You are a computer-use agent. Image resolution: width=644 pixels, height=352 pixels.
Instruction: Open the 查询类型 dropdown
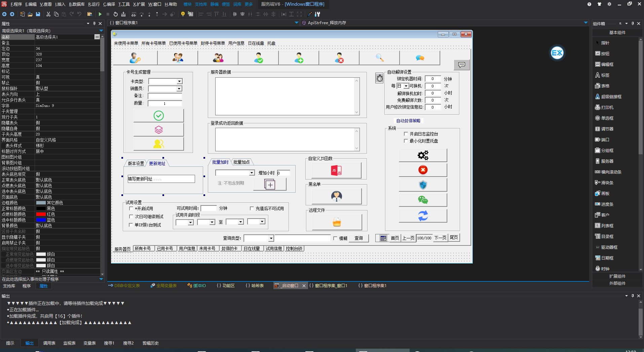pyautogui.click(x=271, y=238)
